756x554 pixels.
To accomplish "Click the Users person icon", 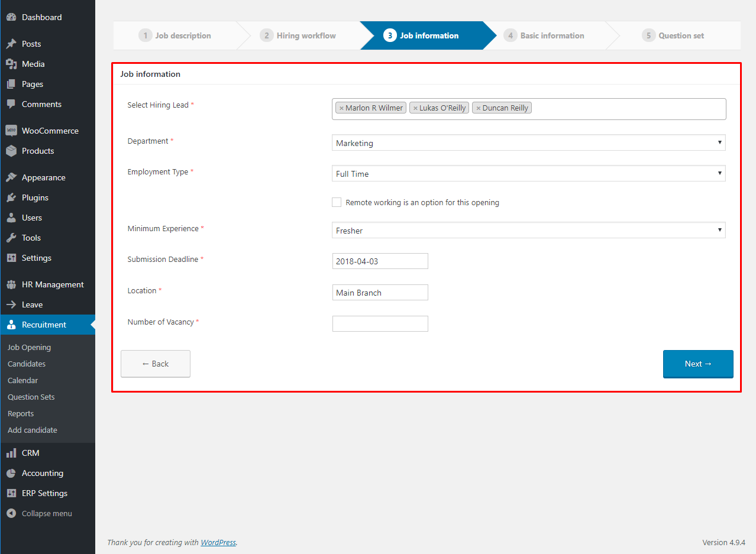I will 11,218.
